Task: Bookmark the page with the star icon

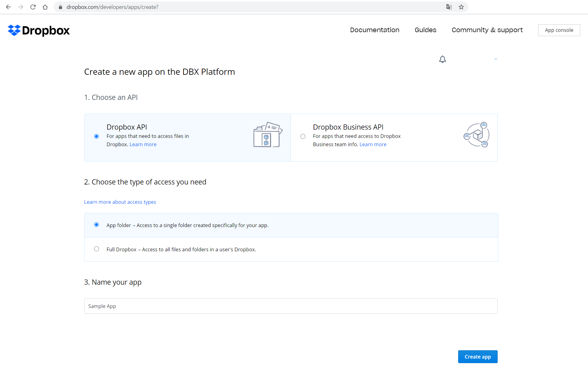Action: click(x=461, y=7)
